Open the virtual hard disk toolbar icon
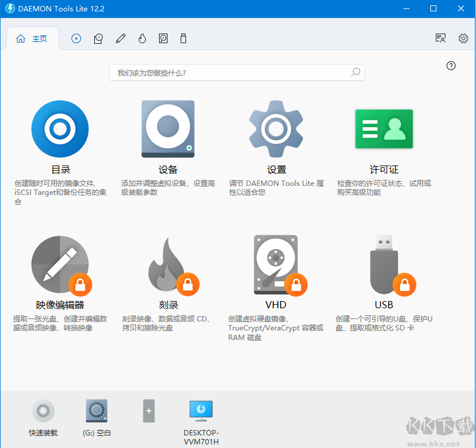The width and height of the screenshot is (476, 448). coord(163,38)
